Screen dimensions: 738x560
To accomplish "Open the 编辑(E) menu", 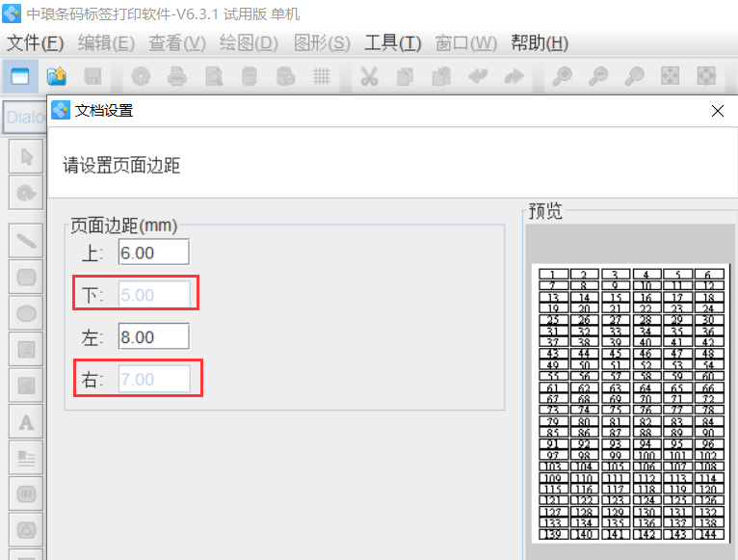I will click(106, 43).
